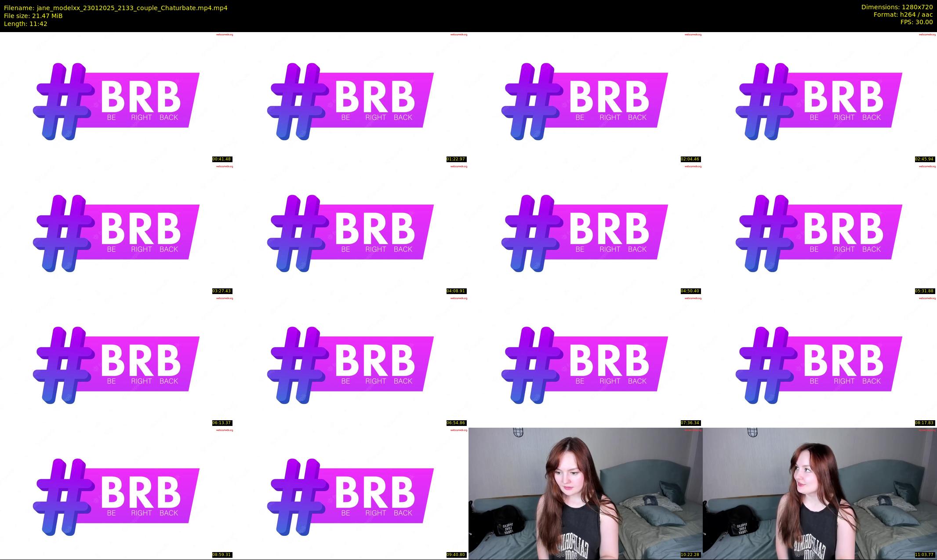
Task: Open the BRB frame at 04:08.91
Action: 351,229
